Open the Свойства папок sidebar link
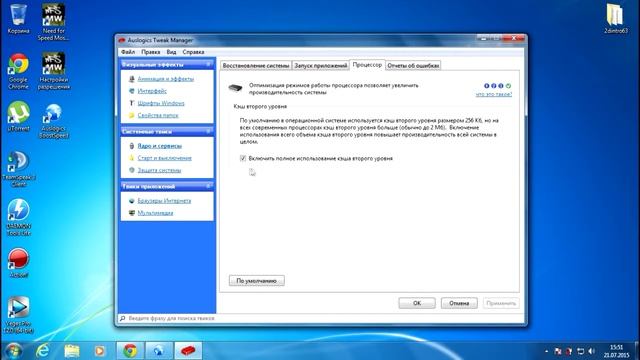 [158, 116]
